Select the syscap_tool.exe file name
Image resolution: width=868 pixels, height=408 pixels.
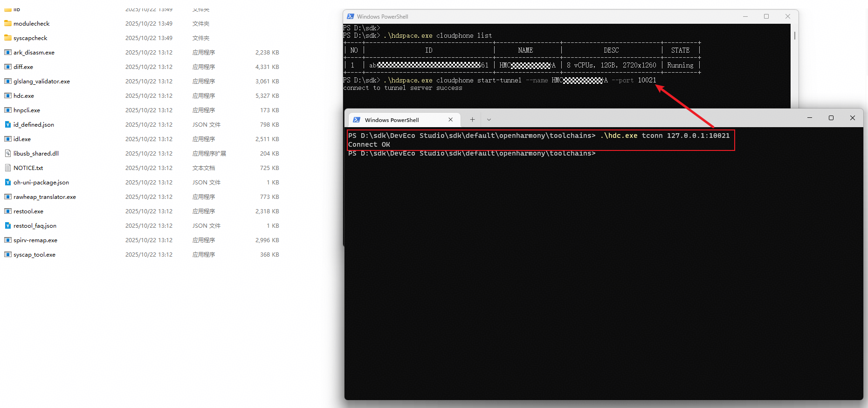[34, 254]
